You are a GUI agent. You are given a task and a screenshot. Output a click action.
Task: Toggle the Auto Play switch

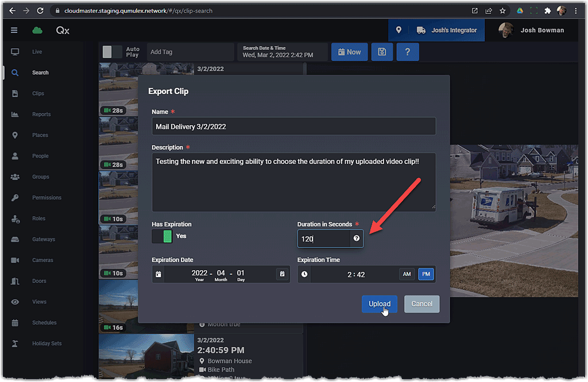pos(112,52)
